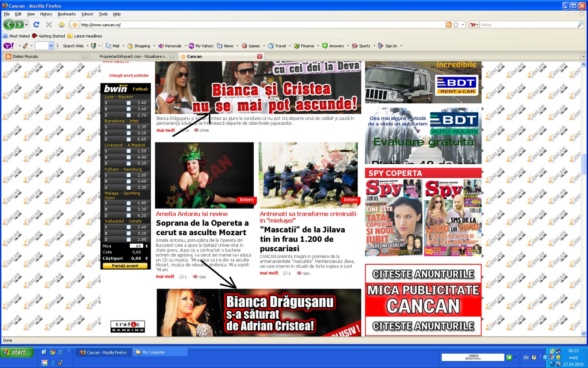Open Latest Headlines bookmark

click(x=85, y=36)
